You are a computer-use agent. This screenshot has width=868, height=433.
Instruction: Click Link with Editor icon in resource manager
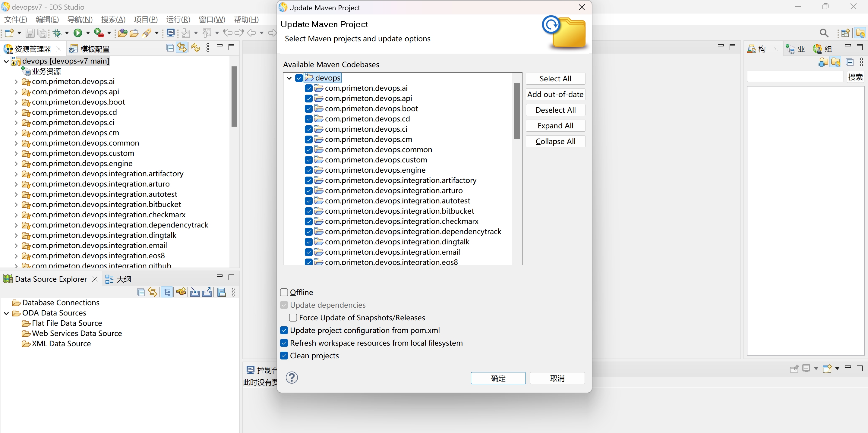pos(181,48)
